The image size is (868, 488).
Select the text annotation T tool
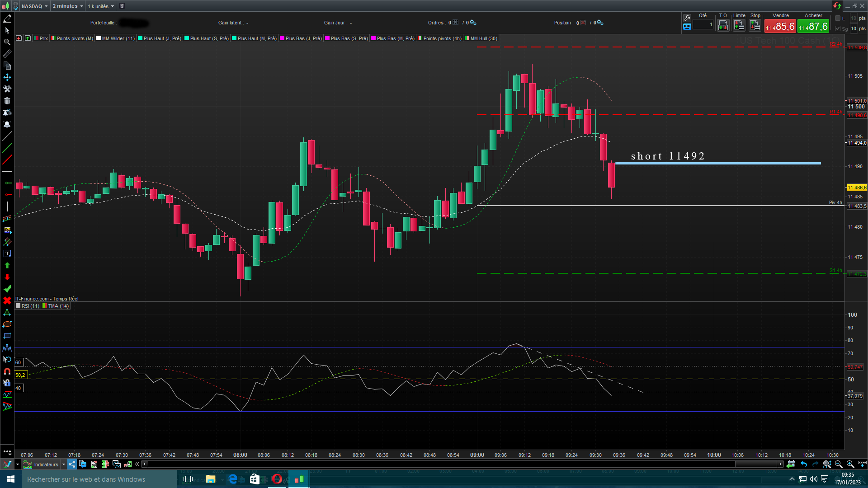point(7,254)
